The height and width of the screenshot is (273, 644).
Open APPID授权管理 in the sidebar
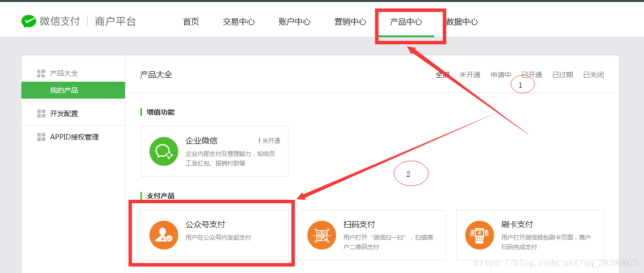(74, 137)
